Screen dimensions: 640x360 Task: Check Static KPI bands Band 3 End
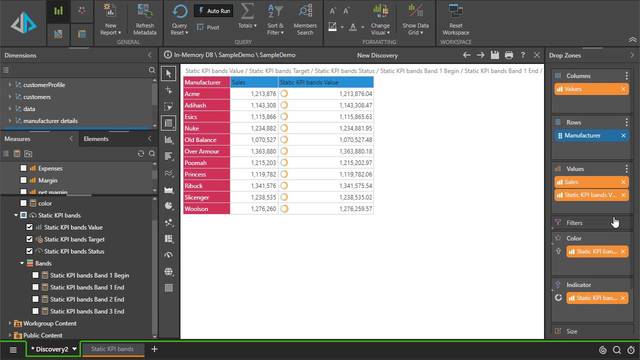36,311
